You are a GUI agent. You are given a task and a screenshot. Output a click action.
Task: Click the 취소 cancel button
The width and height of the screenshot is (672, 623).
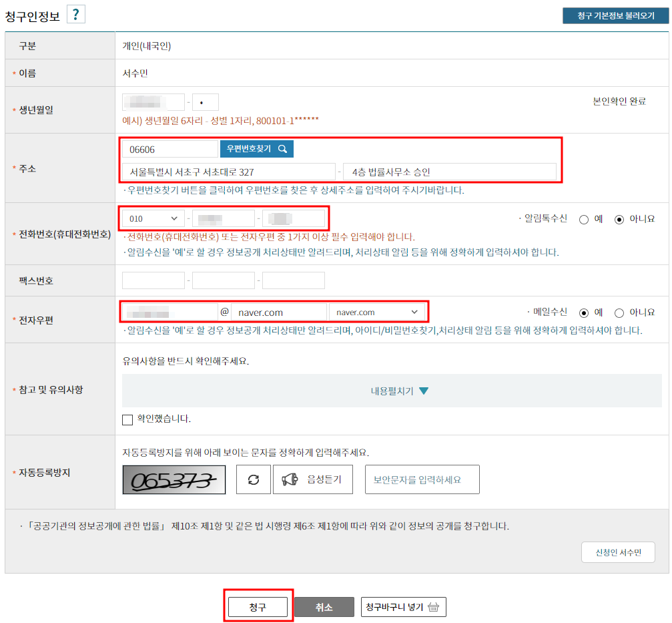click(324, 607)
